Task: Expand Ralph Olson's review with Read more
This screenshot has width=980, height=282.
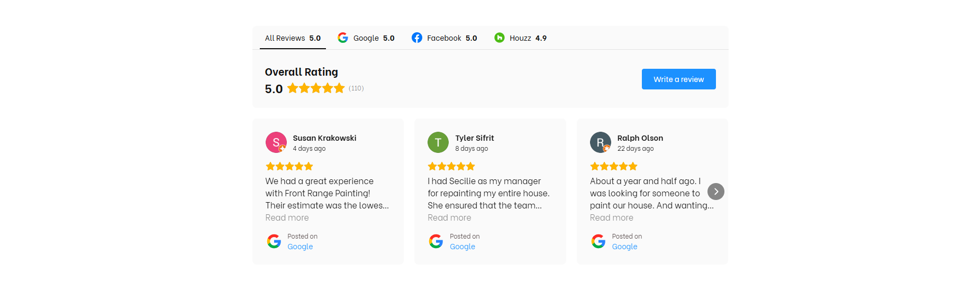Action: [612, 217]
